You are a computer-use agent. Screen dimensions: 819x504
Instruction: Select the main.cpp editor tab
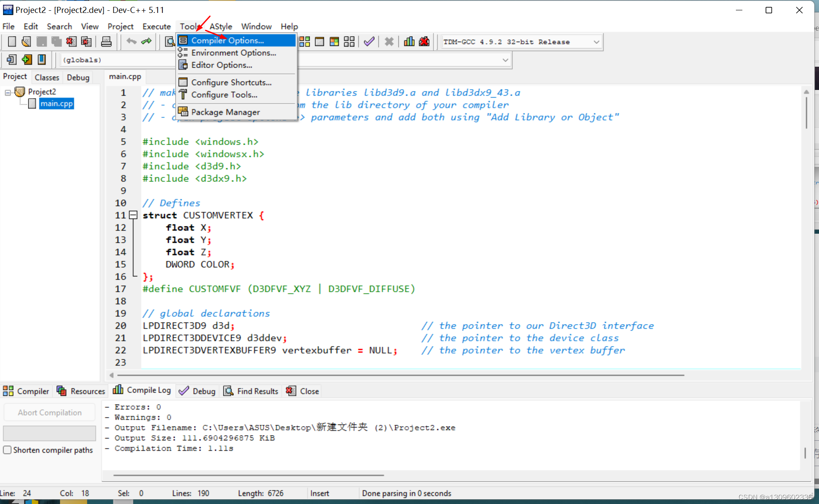point(125,76)
